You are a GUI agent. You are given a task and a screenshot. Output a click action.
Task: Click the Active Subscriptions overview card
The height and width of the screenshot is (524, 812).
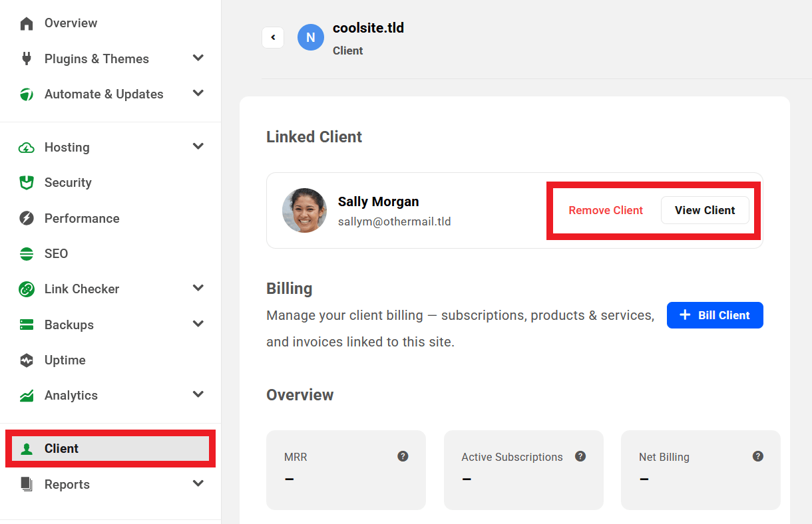(524, 470)
